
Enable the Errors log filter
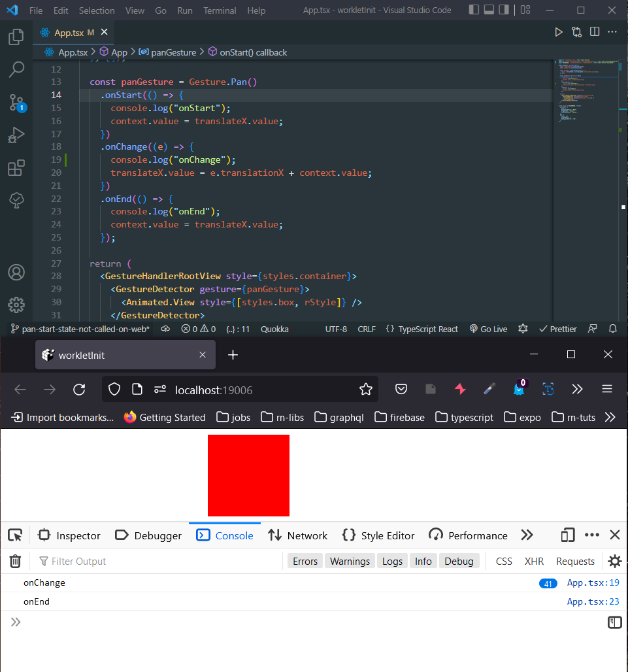pyautogui.click(x=305, y=560)
